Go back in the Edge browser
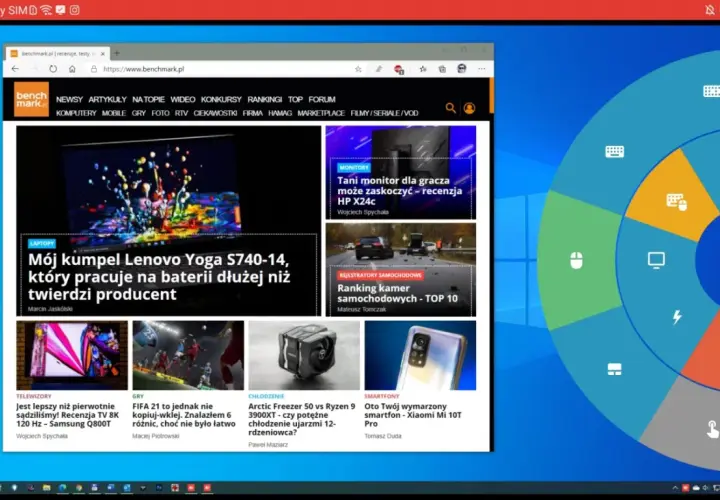 [x=15, y=69]
